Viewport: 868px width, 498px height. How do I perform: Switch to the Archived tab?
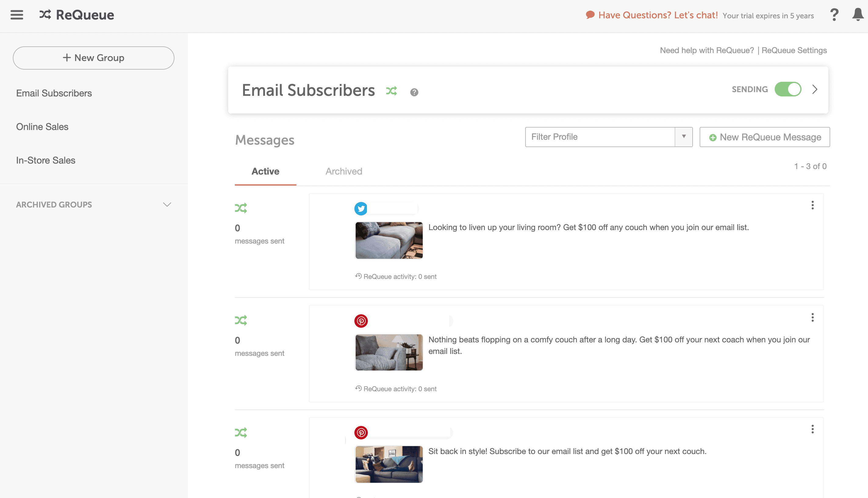click(x=344, y=171)
